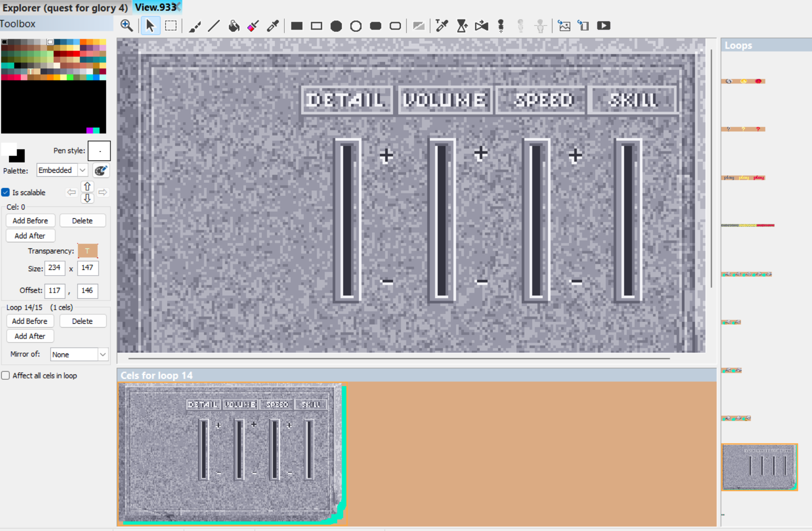This screenshot has height=531, width=812.
Task: Click the Toolbox panel header
Action: [56, 24]
